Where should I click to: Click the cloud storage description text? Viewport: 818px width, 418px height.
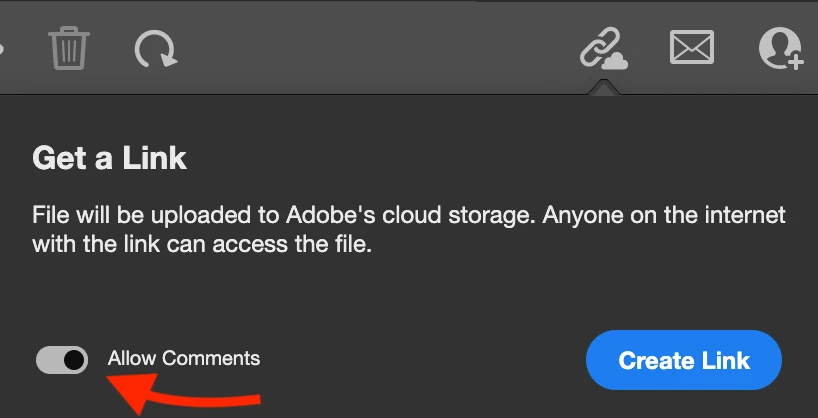click(x=408, y=230)
